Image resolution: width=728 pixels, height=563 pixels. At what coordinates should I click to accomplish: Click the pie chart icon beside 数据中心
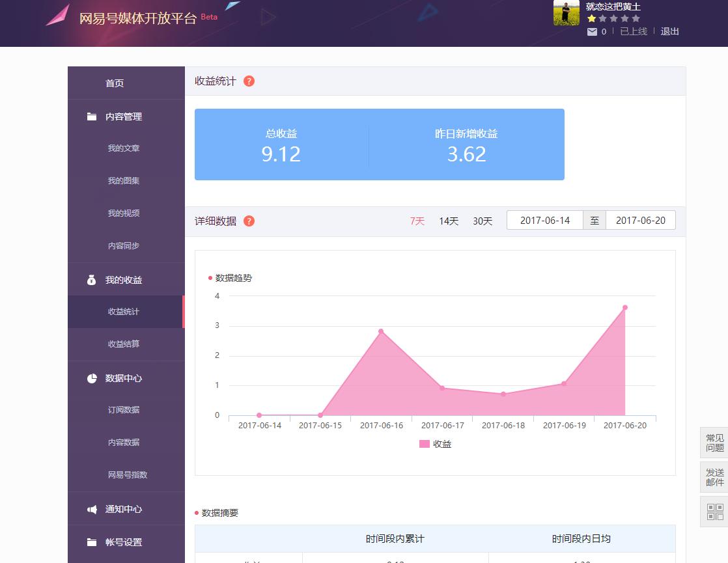point(91,378)
